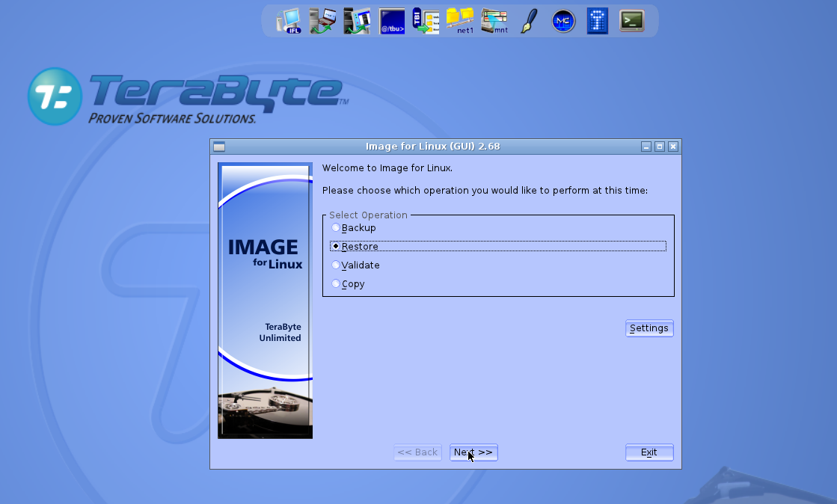Open the MC Midnight Commander icon
This screenshot has height=504, width=837.
coord(563,22)
